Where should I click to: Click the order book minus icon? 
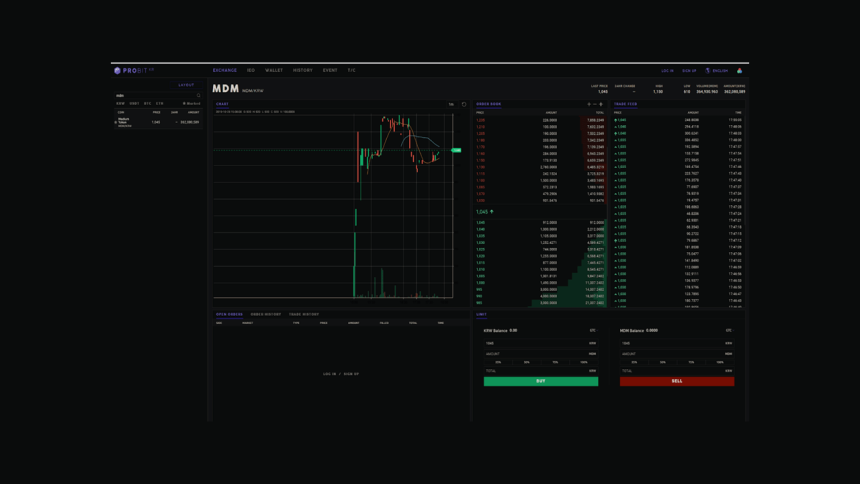595,104
